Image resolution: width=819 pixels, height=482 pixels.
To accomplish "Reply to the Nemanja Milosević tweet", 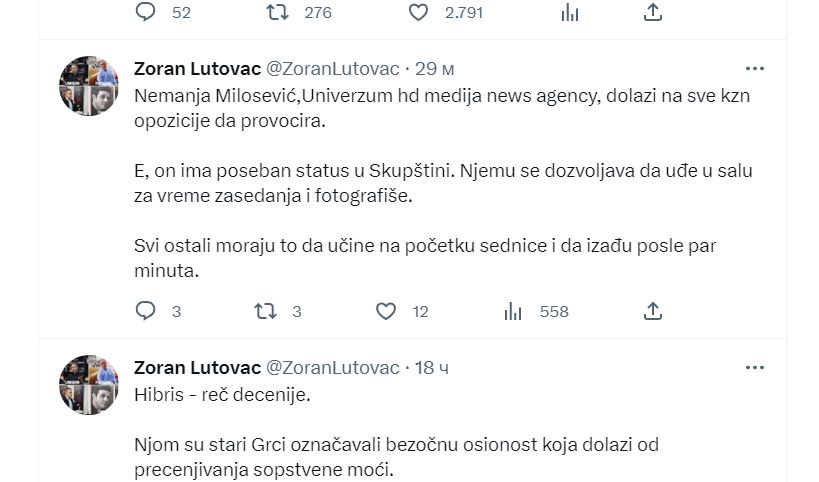I will pyautogui.click(x=146, y=311).
